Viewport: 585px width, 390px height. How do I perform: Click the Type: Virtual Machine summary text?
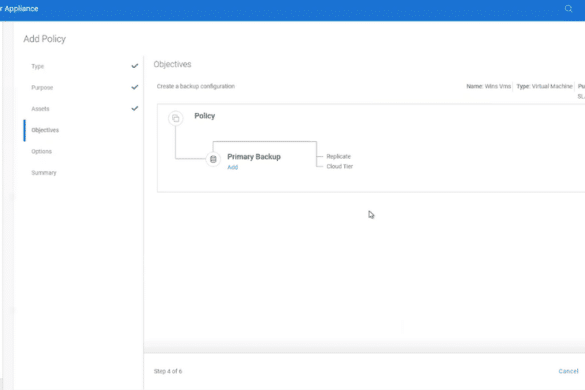[x=544, y=86]
